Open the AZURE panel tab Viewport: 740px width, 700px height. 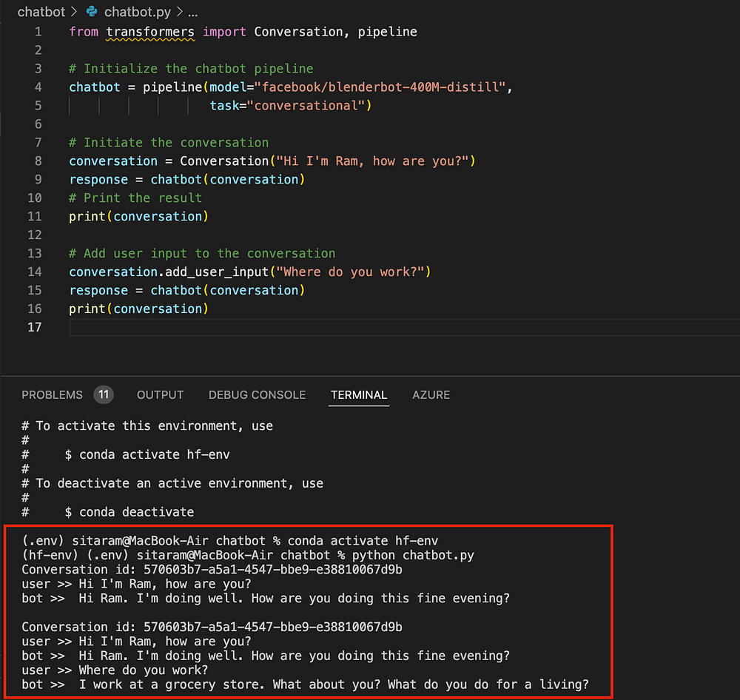click(431, 394)
